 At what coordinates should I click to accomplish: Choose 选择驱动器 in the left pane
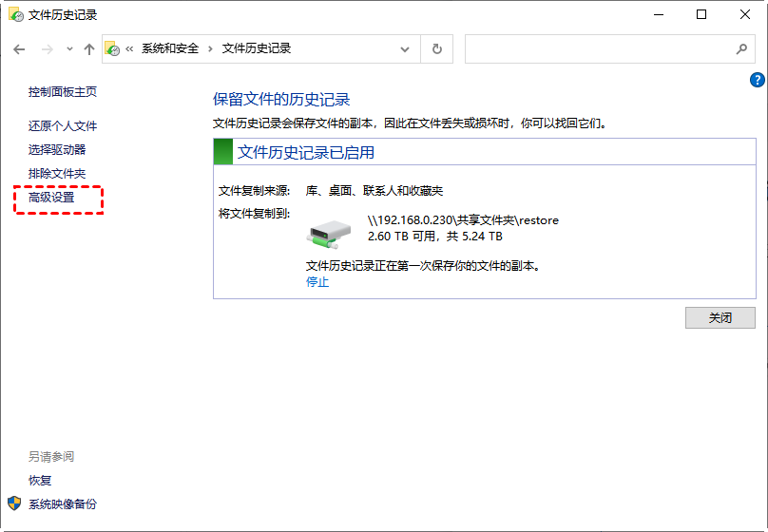[x=57, y=150]
